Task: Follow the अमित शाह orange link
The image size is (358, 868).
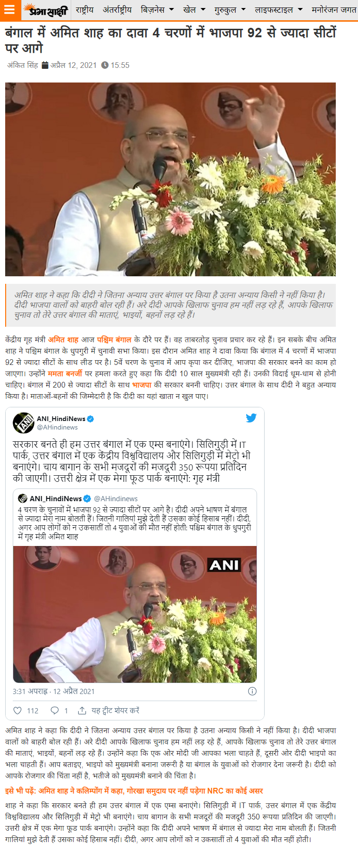Action: (x=63, y=339)
